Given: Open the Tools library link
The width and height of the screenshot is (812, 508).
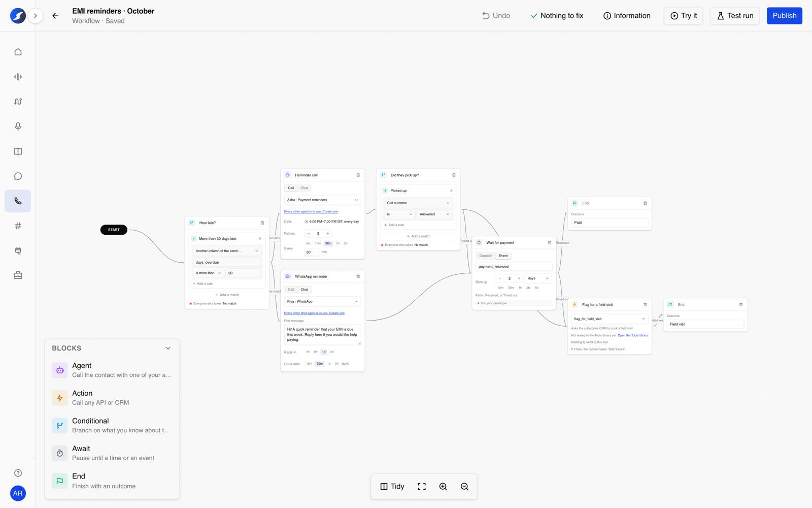Looking at the screenshot, I should 632,335.
